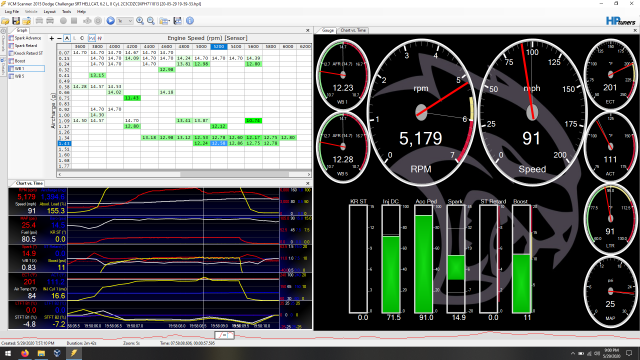
Task: Open the playback speed dropdown
Action: (125, 21)
